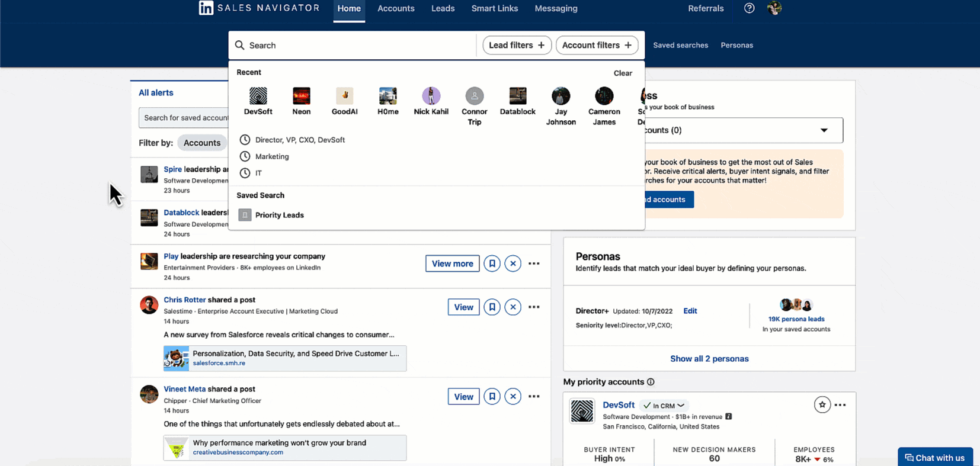The height and width of the screenshot is (466, 980).
Task: Click View more on Play alert
Action: tap(452, 263)
